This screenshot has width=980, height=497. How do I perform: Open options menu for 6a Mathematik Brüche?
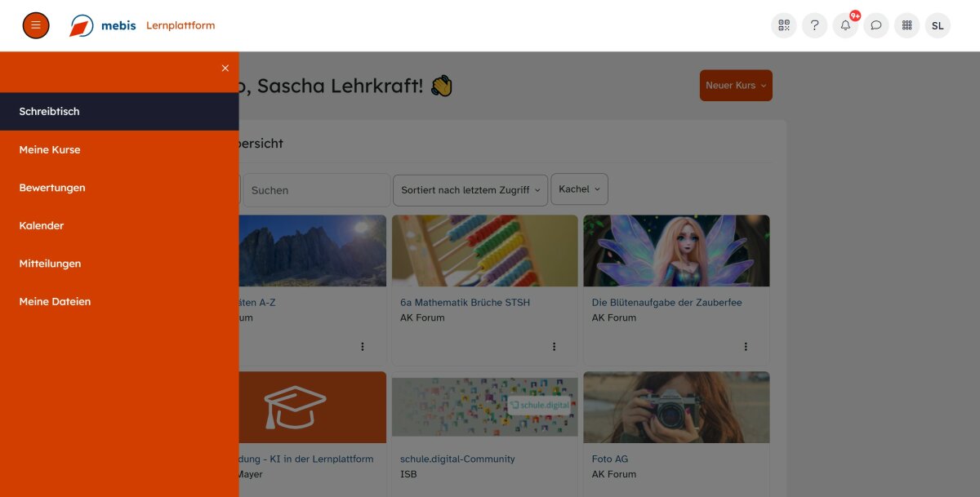(x=554, y=347)
